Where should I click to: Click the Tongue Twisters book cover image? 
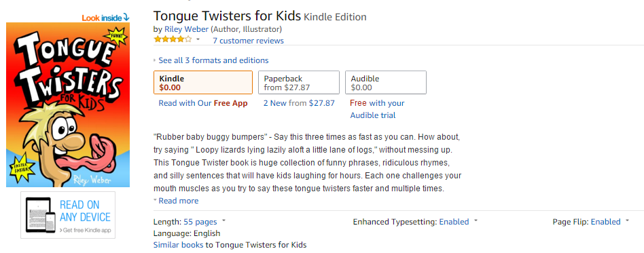pos(68,104)
